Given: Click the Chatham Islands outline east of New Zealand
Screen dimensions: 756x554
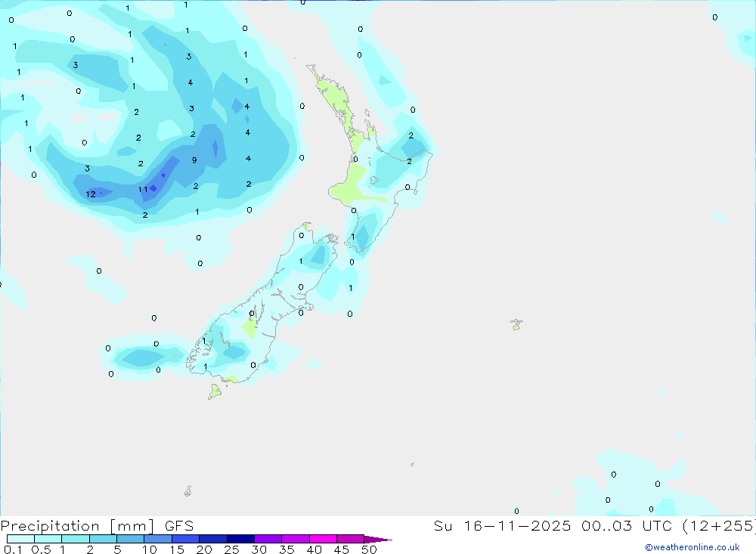Looking at the screenshot, I should 516,324.
